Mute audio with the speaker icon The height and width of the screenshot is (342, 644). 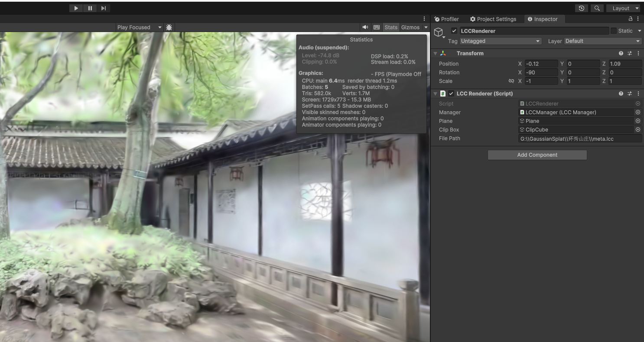click(x=365, y=27)
